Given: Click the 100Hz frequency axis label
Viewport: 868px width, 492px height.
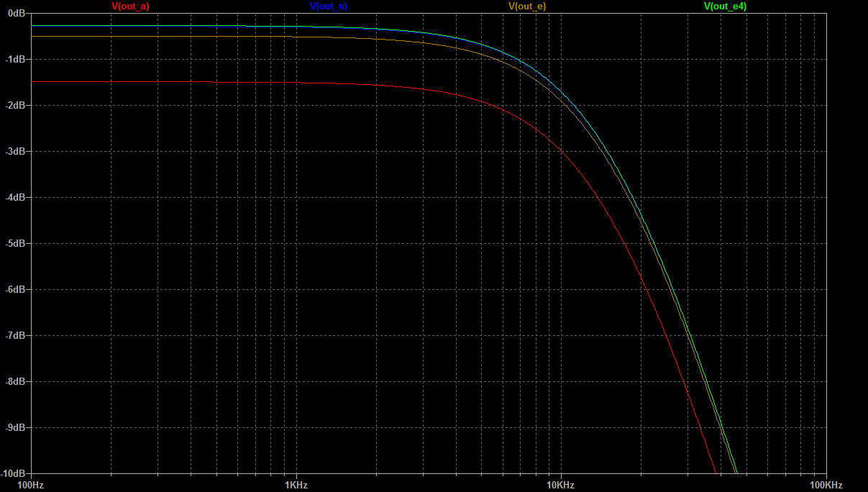Looking at the screenshot, I should click(x=30, y=486).
